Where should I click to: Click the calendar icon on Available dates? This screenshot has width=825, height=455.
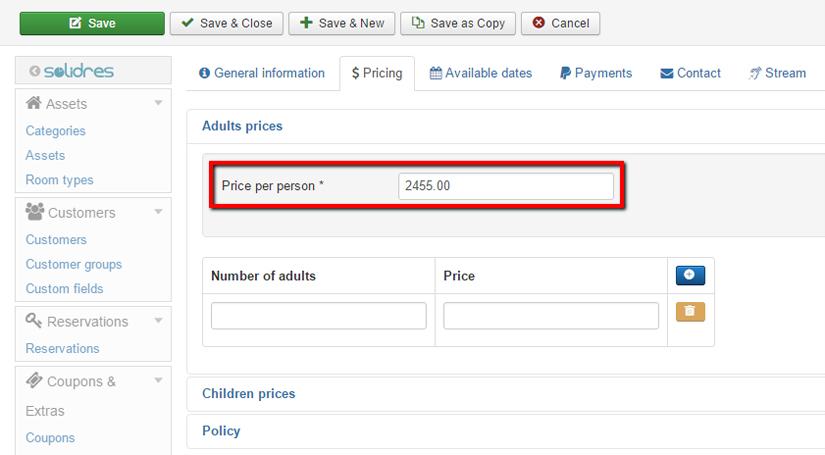(436, 73)
